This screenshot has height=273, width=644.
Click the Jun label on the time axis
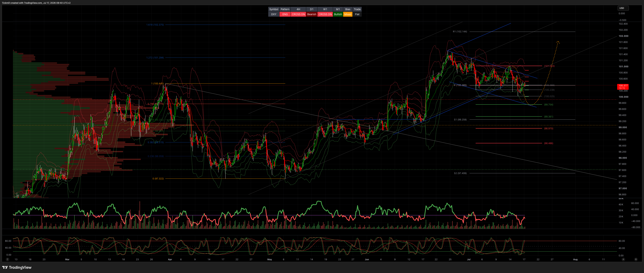367,259
